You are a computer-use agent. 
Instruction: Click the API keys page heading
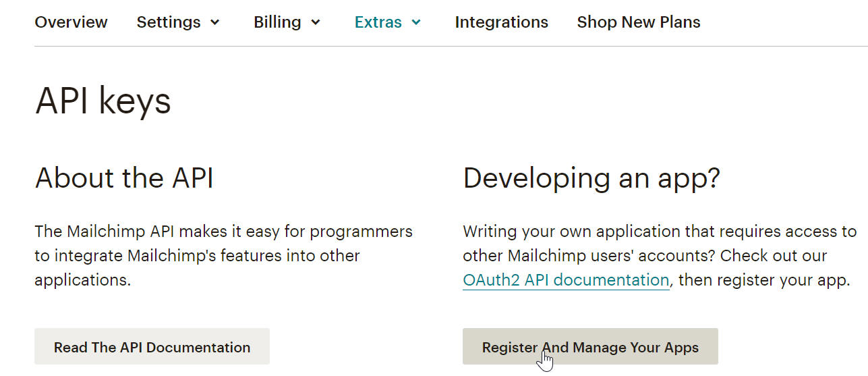103,103
